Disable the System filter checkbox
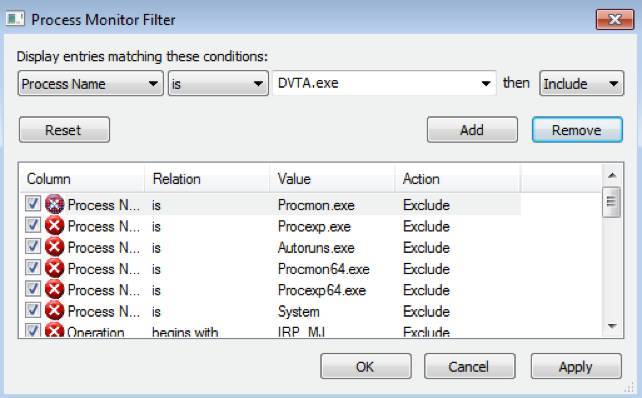The width and height of the screenshot is (642, 398). (33, 310)
